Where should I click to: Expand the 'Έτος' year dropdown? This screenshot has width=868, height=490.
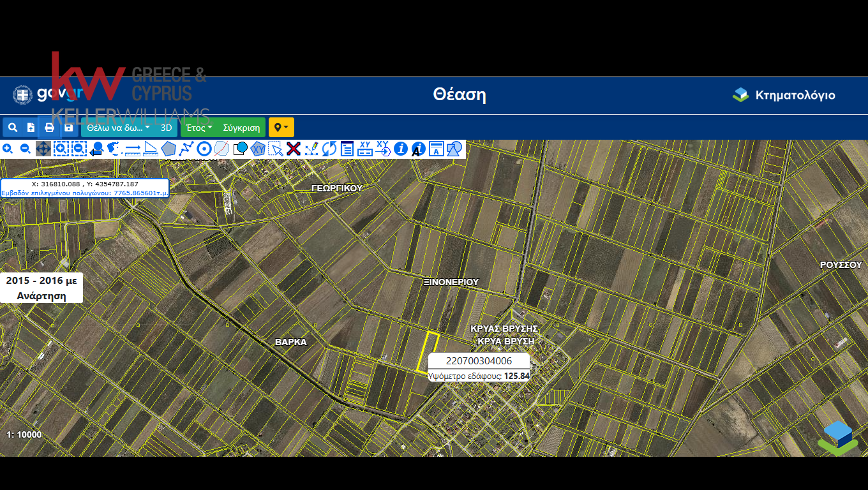199,128
